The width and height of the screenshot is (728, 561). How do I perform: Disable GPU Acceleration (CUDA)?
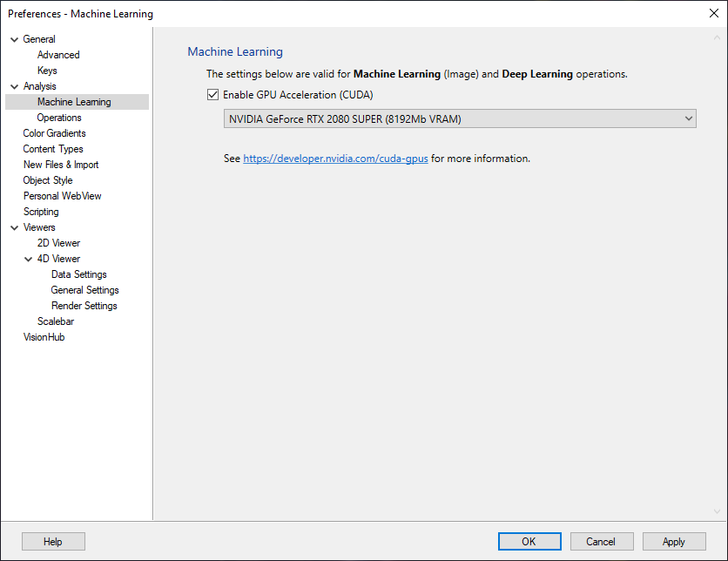(212, 94)
